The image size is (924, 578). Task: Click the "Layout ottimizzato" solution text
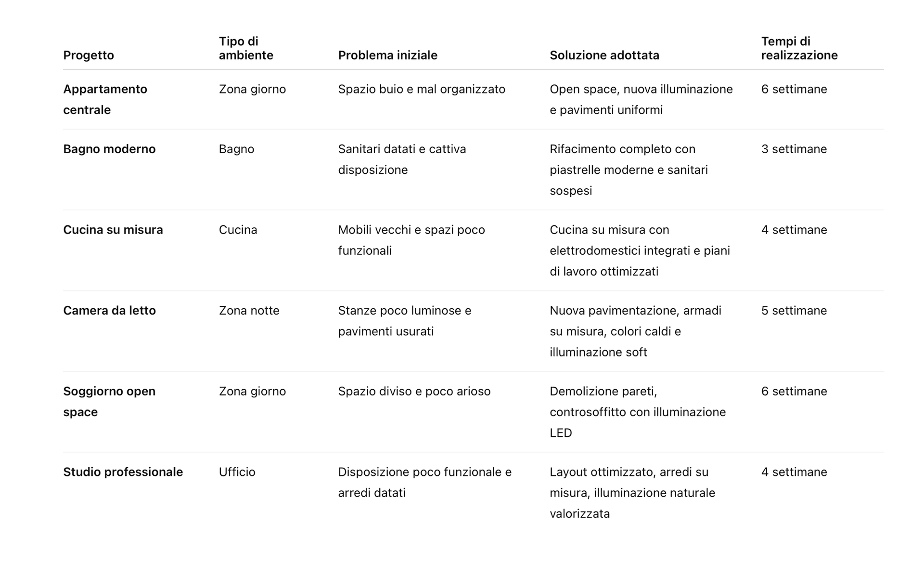coord(632,493)
